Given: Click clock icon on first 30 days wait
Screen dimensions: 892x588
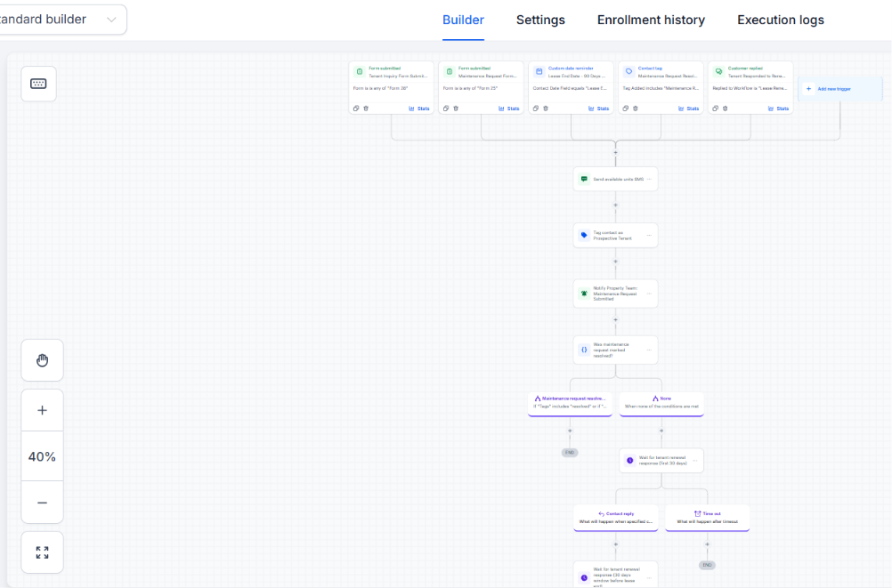Looking at the screenshot, I should pos(629,461).
